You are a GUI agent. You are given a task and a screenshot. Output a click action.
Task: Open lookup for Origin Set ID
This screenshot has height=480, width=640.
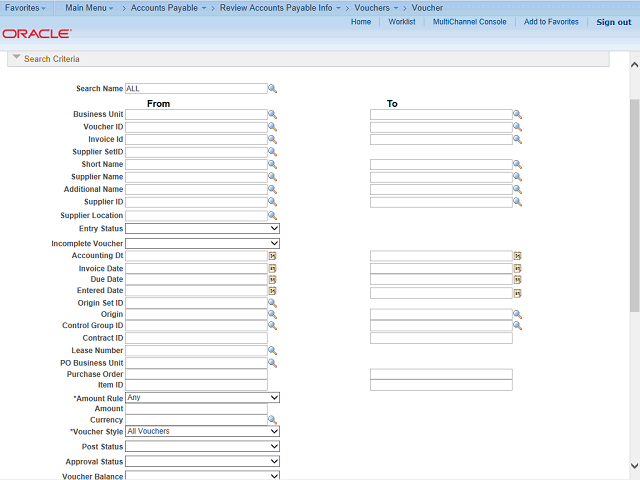coord(272,303)
